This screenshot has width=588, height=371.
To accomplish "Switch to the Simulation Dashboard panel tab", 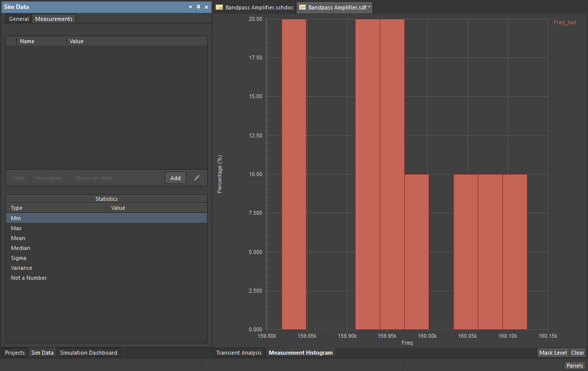I will 88,353.
